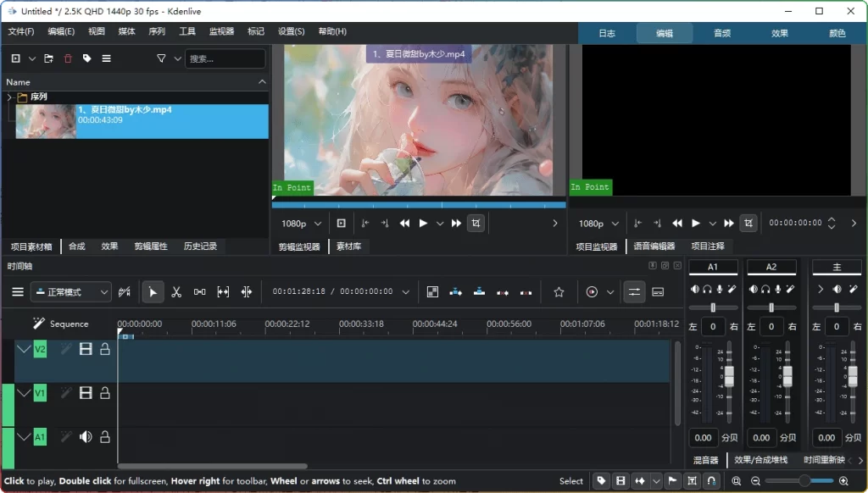Viewport: 868px width, 493px height.
Task: Open the 正常模式 track mode dropdown
Action: pyautogui.click(x=70, y=292)
